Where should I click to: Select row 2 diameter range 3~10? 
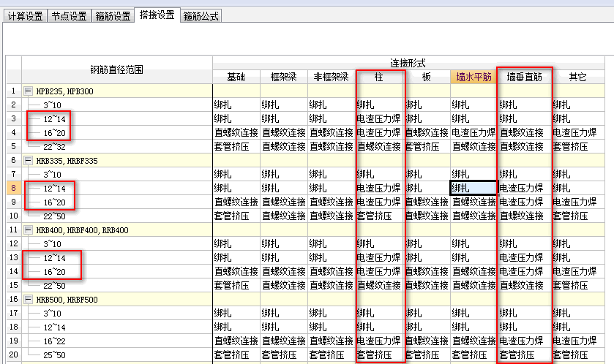52,105
